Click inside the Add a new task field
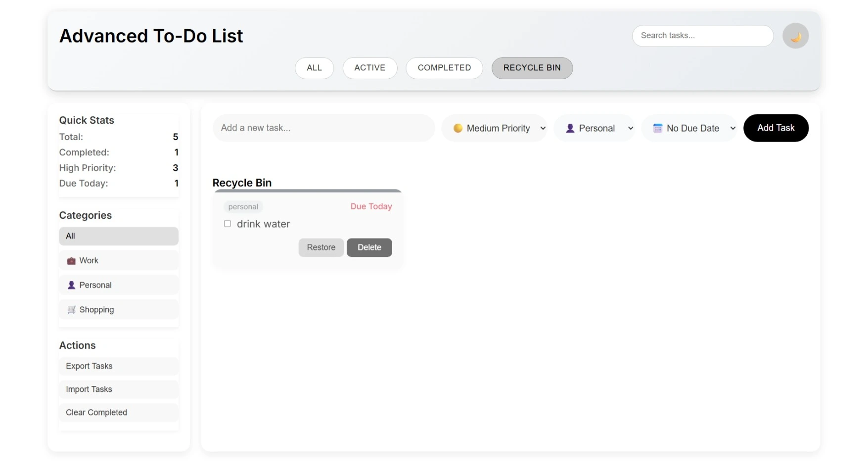Image resolution: width=868 pixels, height=474 pixels. click(323, 128)
